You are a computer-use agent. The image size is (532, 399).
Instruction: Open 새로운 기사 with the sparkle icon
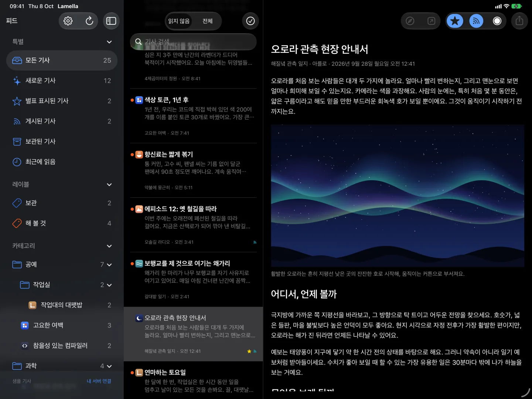(62, 81)
